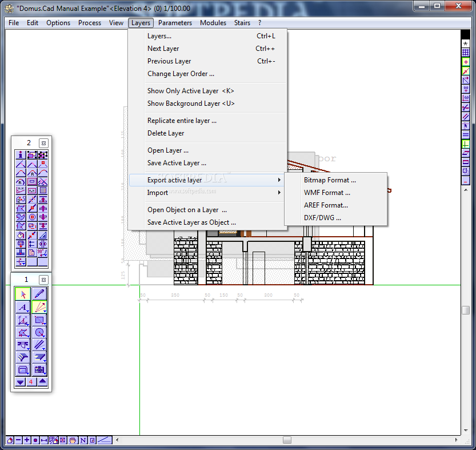The image size is (476, 450).
Task: Toggle the grid display on right toolbar
Action: click(x=466, y=52)
